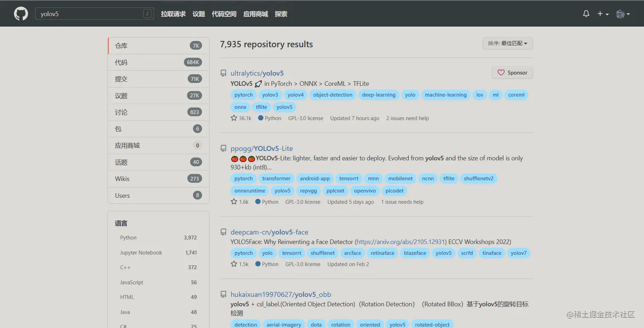Click the retinaface topic tag
Image resolution: width=644 pixels, height=328 pixels.
point(382,253)
